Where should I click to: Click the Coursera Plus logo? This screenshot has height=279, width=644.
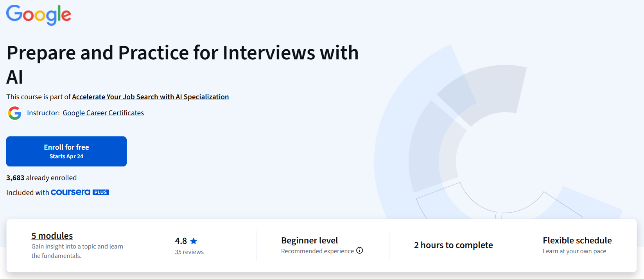pyautogui.click(x=80, y=192)
